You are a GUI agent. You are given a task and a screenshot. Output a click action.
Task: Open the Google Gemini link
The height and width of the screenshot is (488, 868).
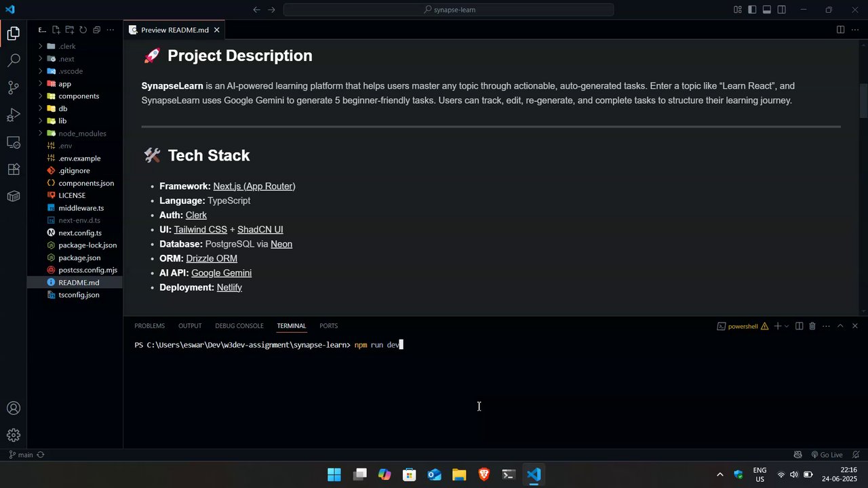tap(221, 273)
